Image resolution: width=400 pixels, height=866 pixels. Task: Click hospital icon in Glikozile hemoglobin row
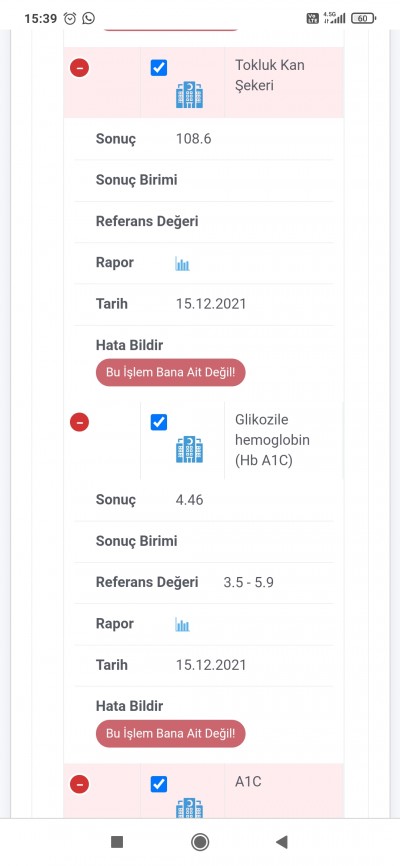190,449
